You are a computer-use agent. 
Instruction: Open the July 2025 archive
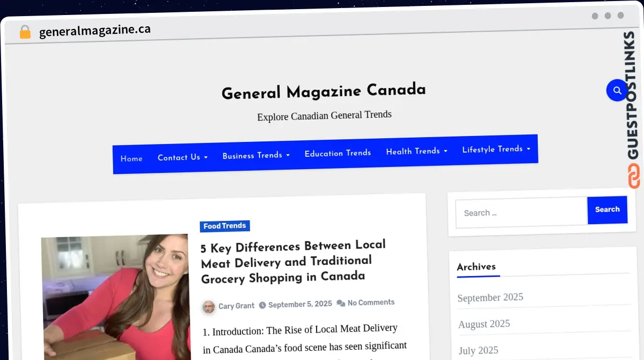point(478,351)
